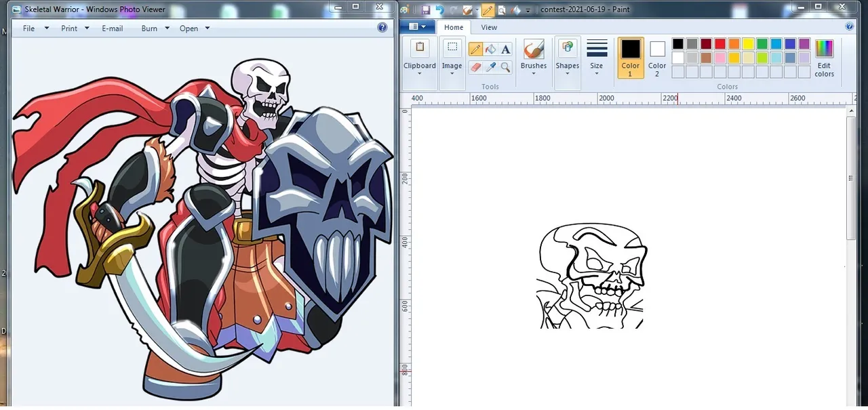Image resolution: width=868 pixels, height=410 pixels.
Task: Click the Brushes icon in the ribbon
Action: point(534,49)
